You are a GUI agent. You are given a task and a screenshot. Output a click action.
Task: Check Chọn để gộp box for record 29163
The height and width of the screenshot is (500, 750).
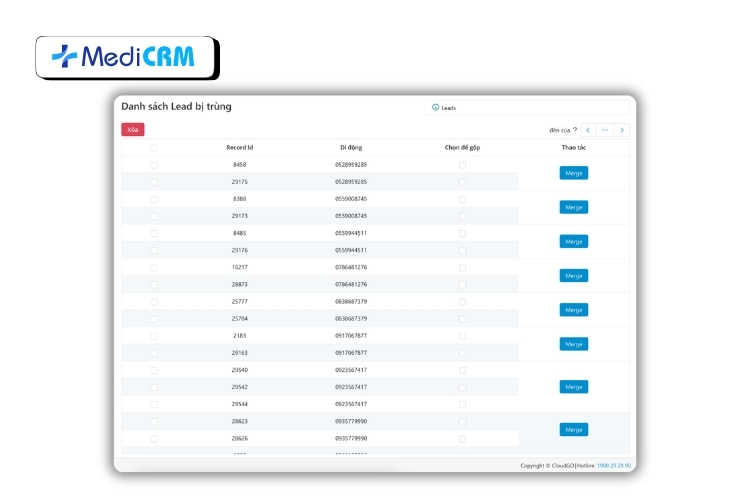click(x=462, y=353)
